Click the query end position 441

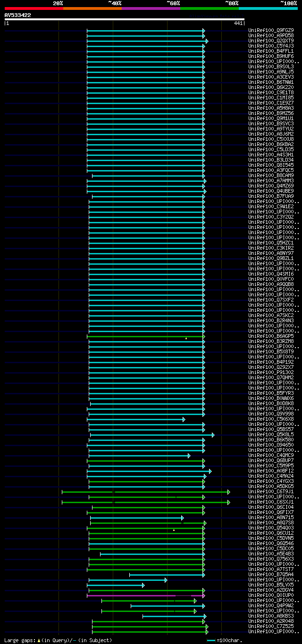[x=238, y=23]
